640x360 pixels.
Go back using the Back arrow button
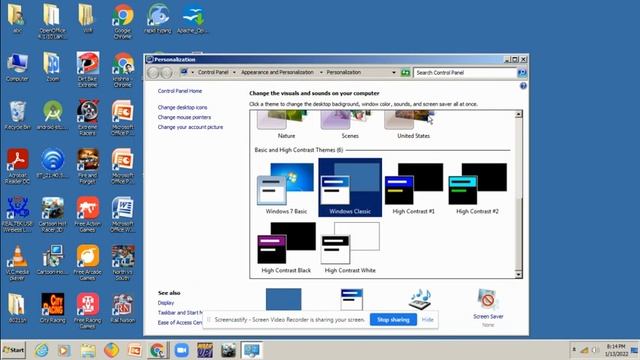pyautogui.click(x=153, y=73)
